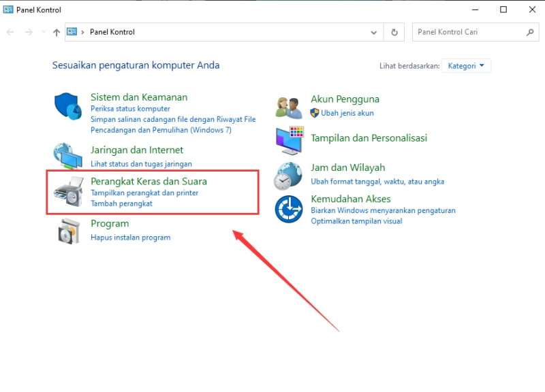Click Hapus instalan program link
Image resolution: width=545 pixels, height=392 pixels.
point(131,238)
